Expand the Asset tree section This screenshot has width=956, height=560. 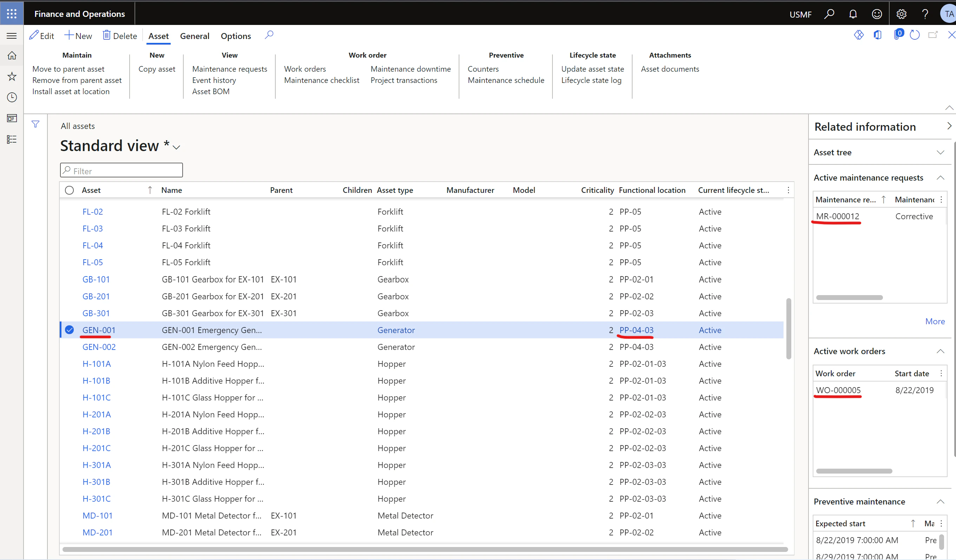[x=940, y=152]
